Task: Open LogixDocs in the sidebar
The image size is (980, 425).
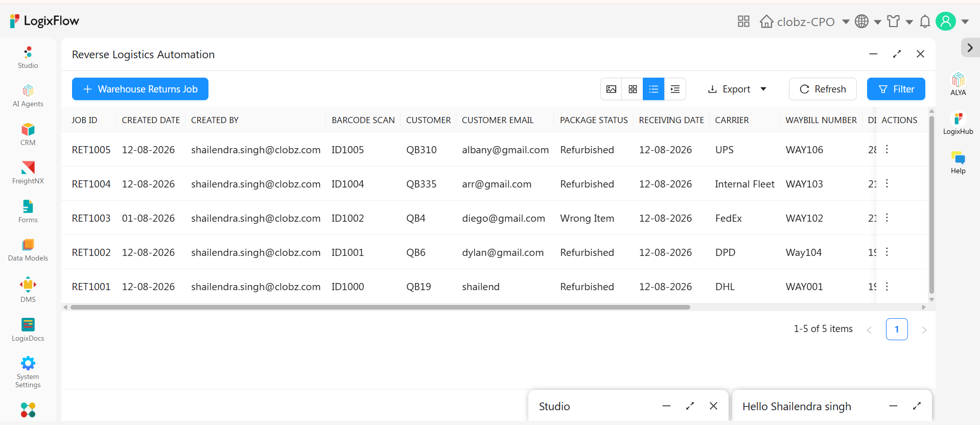Action: [28, 329]
